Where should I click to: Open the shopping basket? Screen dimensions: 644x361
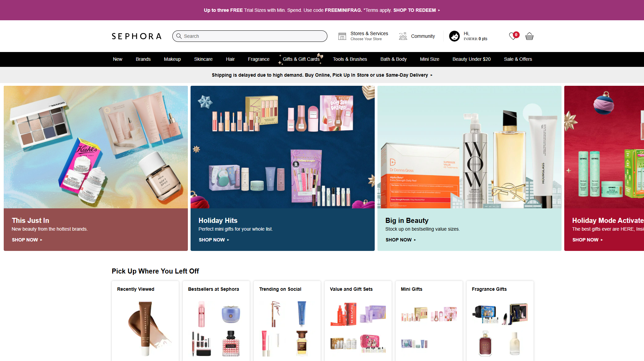(529, 36)
